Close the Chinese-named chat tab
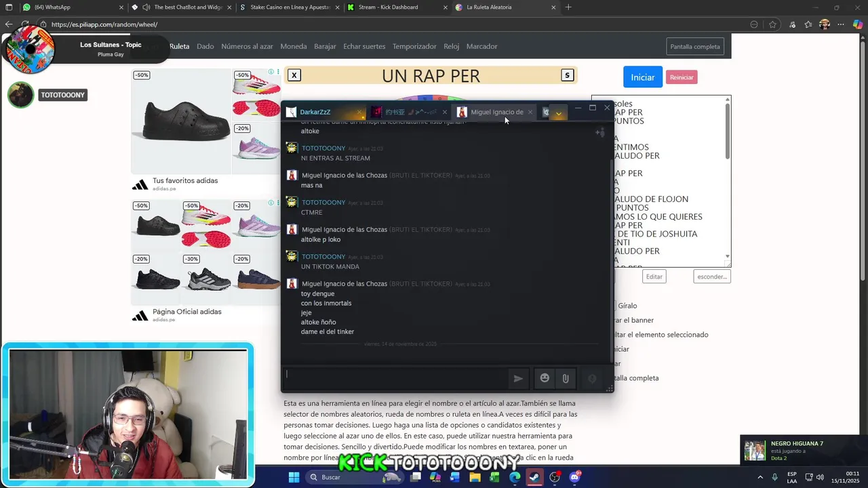The width and height of the screenshot is (868, 488). [x=445, y=112]
